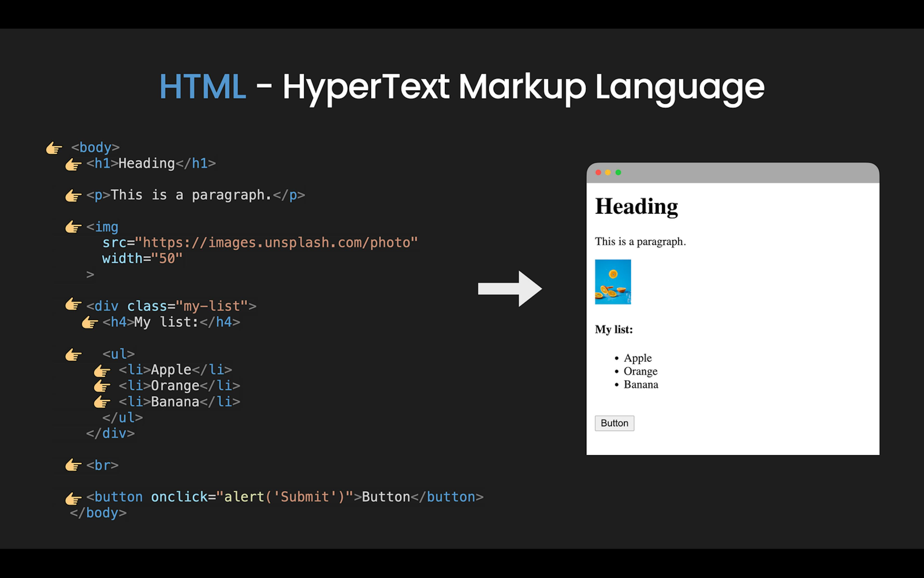Click the pointing hand beside <h1> line

click(x=73, y=165)
